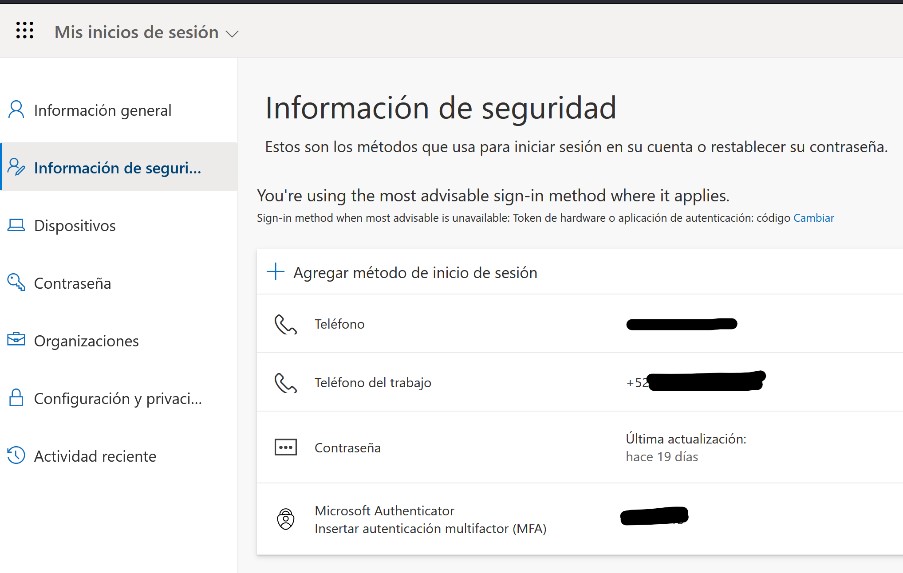Select Información de seguridad menu item
Image resolution: width=903 pixels, height=573 pixels.
[x=117, y=168]
